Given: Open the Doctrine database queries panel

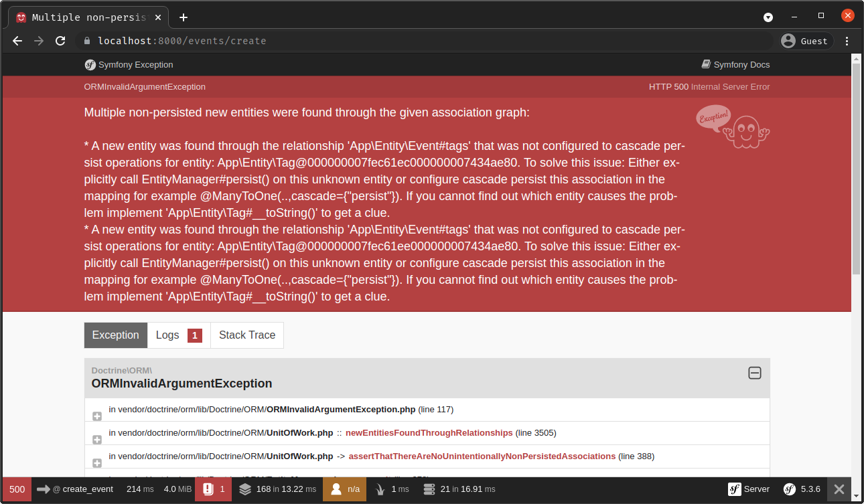Looking at the screenshot, I should click(x=459, y=489).
